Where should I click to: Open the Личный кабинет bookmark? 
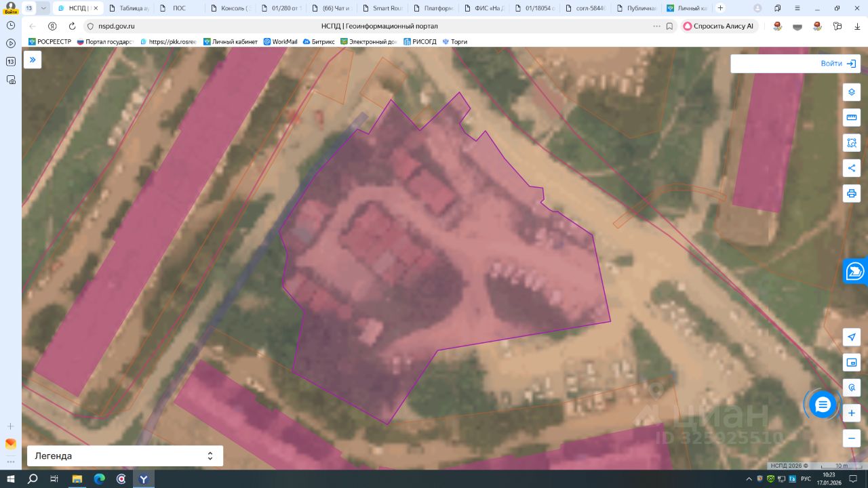coord(231,41)
